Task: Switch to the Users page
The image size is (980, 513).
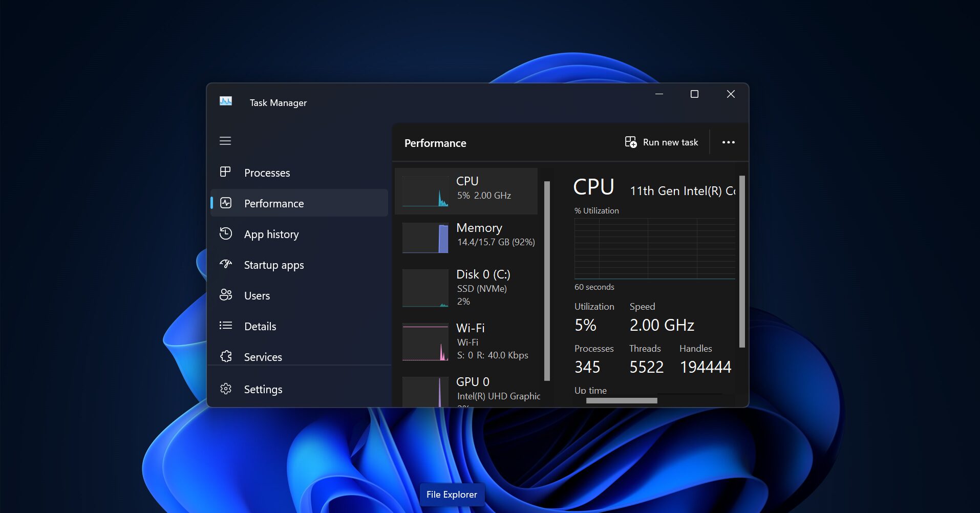Action: [x=257, y=296]
